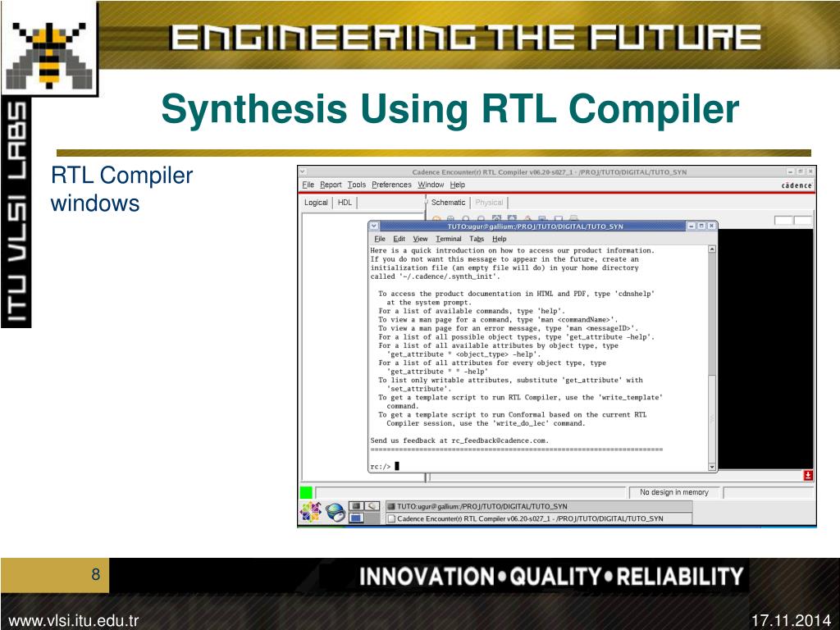840x630 pixels.
Task: Open the Window menu in RTL Compiler
Action: tap(431, 185)
